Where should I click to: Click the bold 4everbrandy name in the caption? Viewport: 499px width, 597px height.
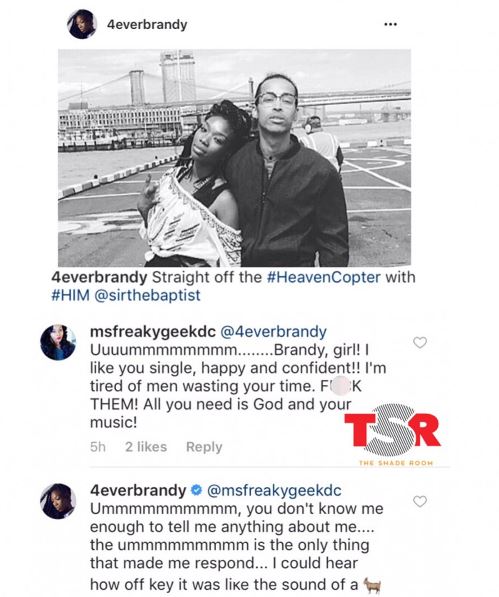(x=99, y=277)
